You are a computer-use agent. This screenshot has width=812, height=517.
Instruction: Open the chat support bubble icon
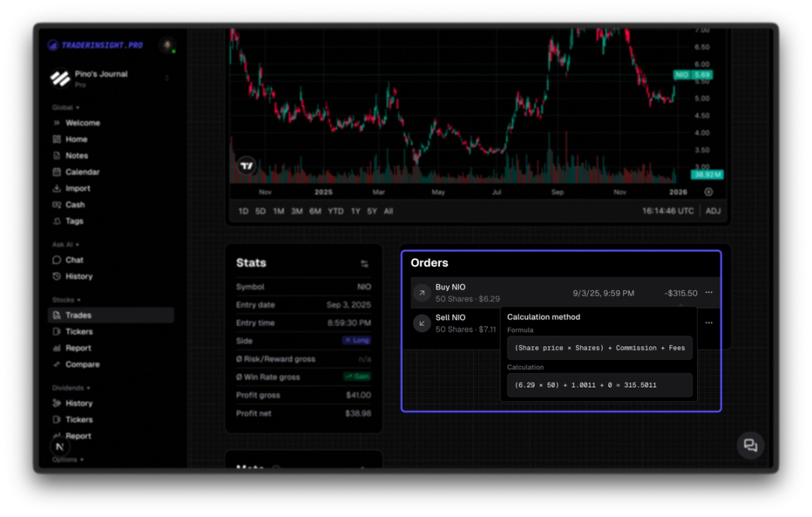point(750,445)
